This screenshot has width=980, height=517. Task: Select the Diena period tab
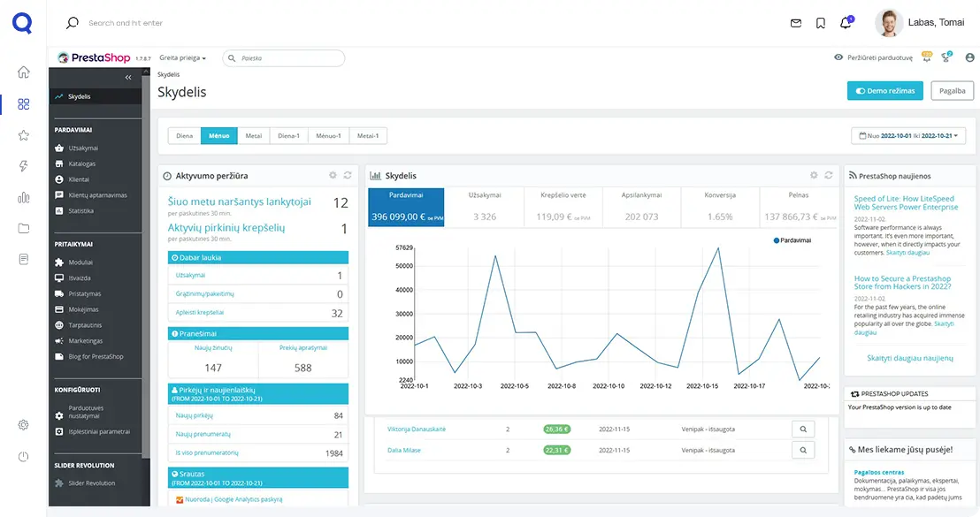click(x=184, y=135)
